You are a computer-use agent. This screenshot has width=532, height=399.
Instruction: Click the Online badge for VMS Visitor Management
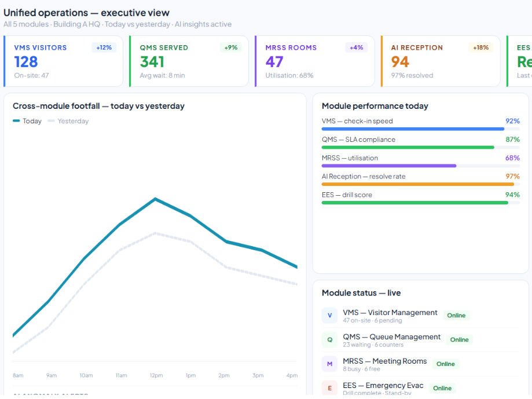pyautogui.click(x=456, y=316)
